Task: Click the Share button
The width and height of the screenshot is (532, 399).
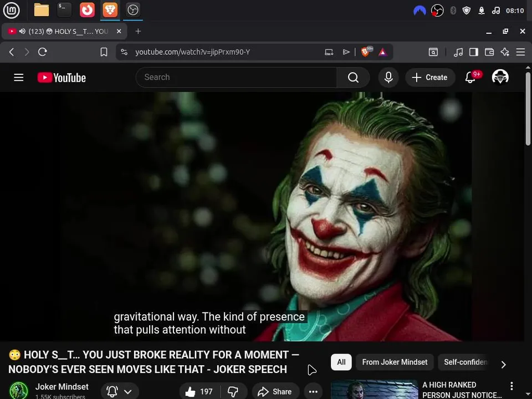Action: click(x=275, y=392)
